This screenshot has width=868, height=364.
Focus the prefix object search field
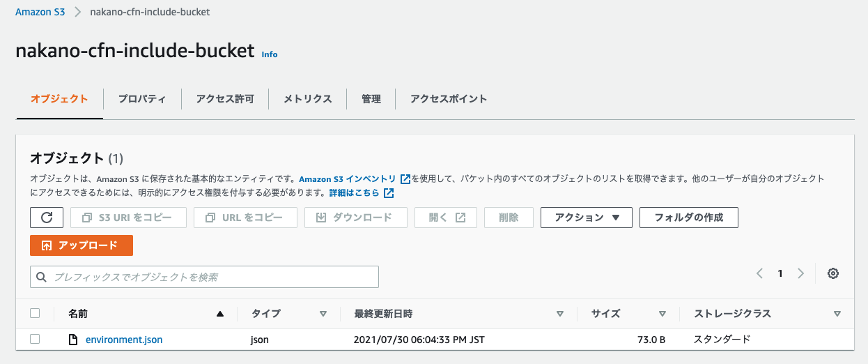coord(204,277)
